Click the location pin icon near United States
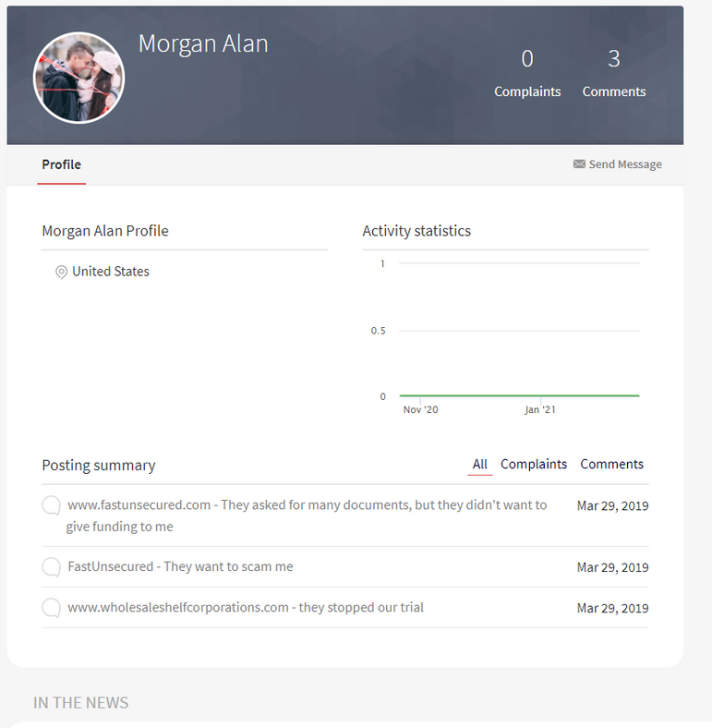 tap(61, 272)
